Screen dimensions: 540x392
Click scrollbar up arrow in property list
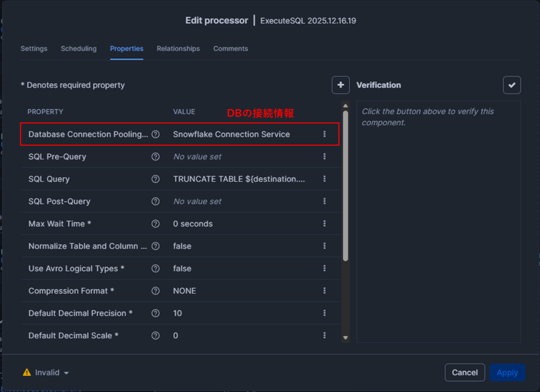tap(345, 106)
